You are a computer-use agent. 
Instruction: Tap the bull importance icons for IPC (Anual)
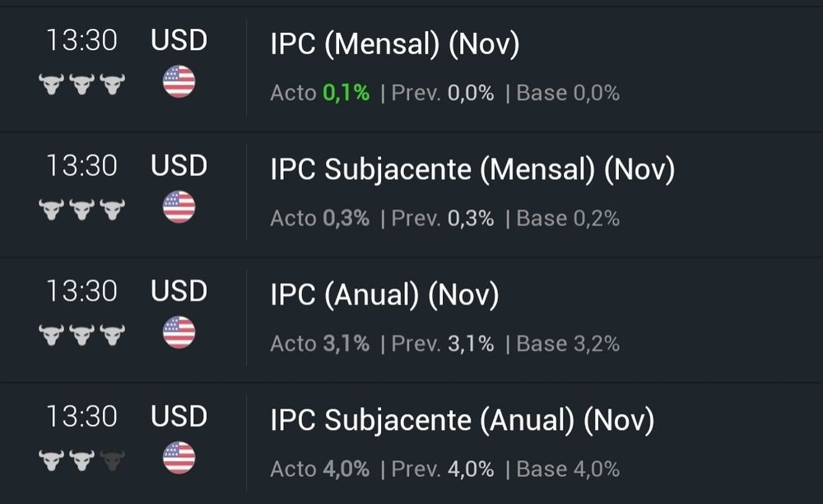tap(81, 335)
